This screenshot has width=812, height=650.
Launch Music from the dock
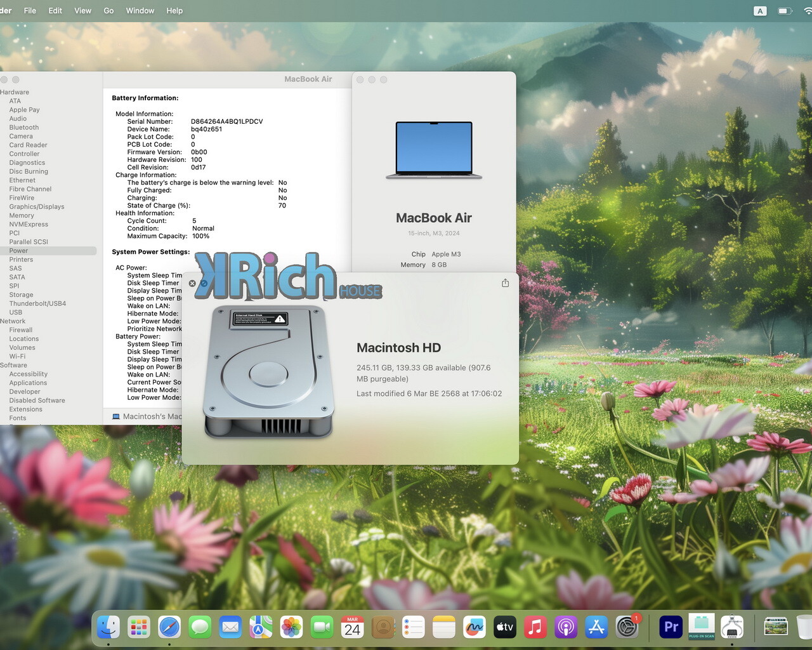pyautogui.click(x=535, y=627)
